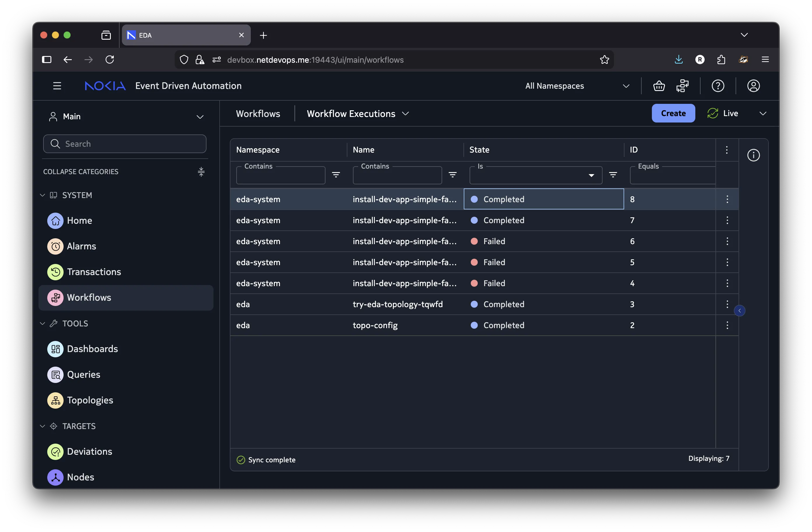Open State column filter options

(x=613, y=175)
